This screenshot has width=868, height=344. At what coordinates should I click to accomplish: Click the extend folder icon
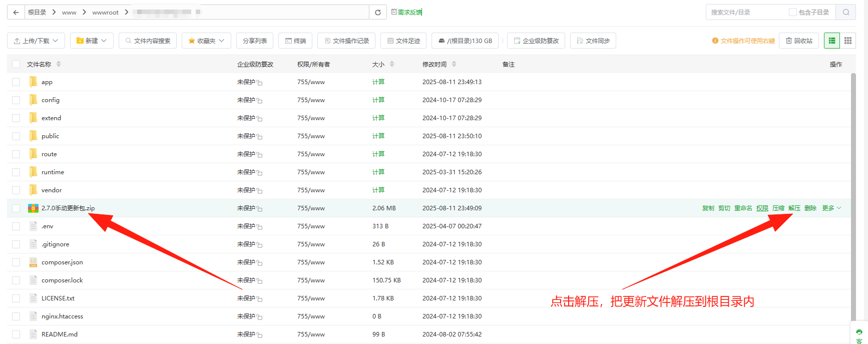click(x=33, y=118)
